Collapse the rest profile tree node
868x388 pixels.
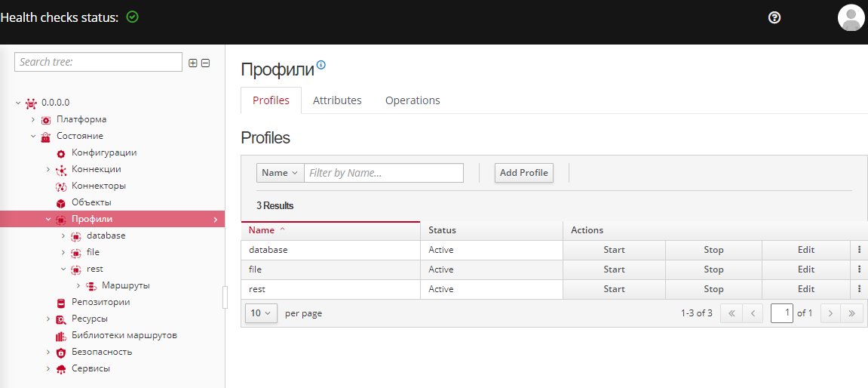point(63,269)
